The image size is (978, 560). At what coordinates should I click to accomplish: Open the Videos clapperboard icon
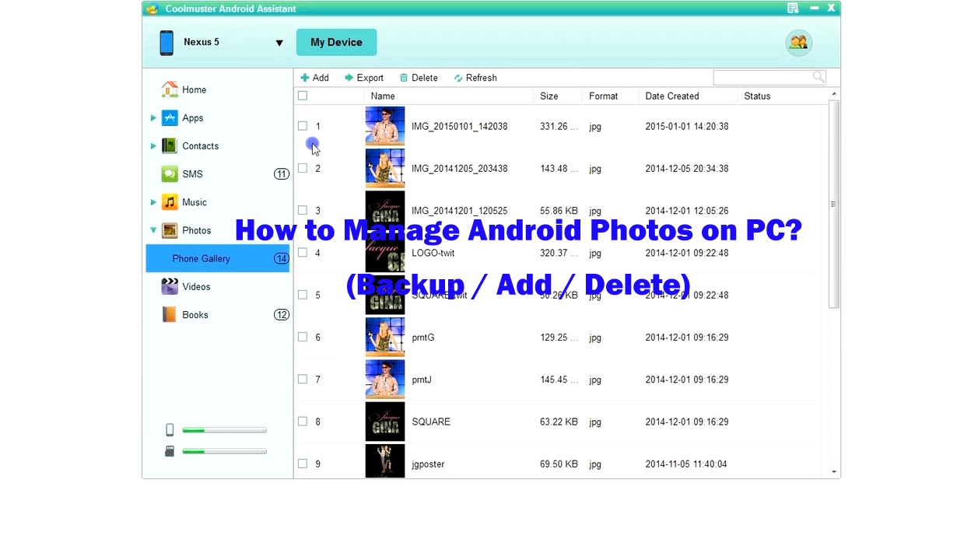170,286
